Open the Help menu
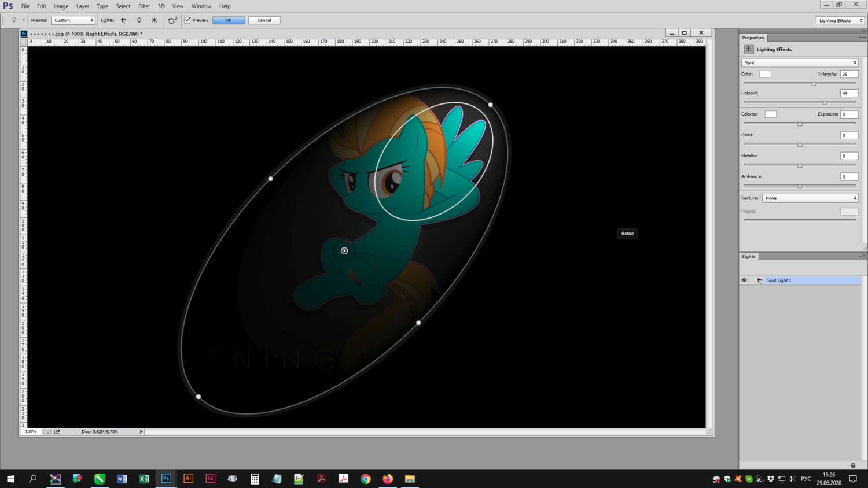 [225, 6]
